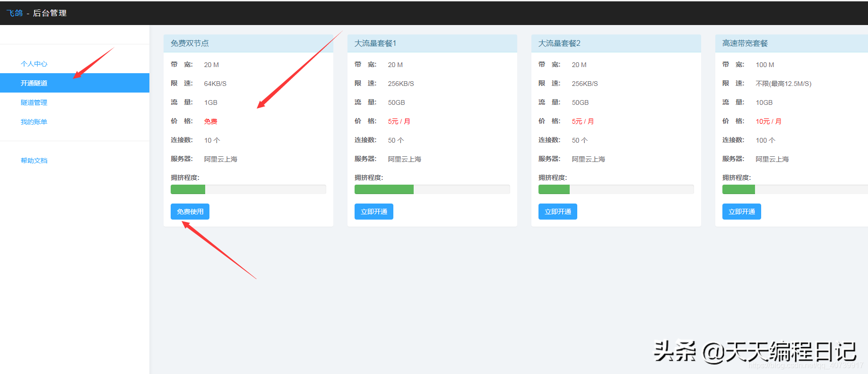Click 50 个 in the 大流量套餐1 card
The width and height of the screenshot is (868, 374).
coord(396,140)
